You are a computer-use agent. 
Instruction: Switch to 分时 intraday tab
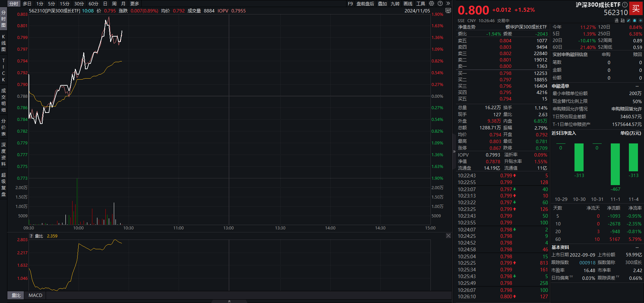[x=14, y=4]
